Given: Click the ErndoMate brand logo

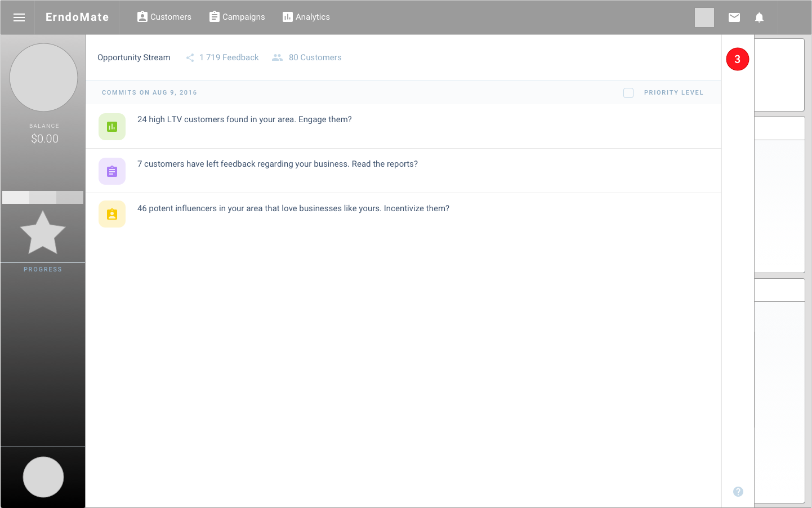Looking at the screenshot, I should (77, 17).
